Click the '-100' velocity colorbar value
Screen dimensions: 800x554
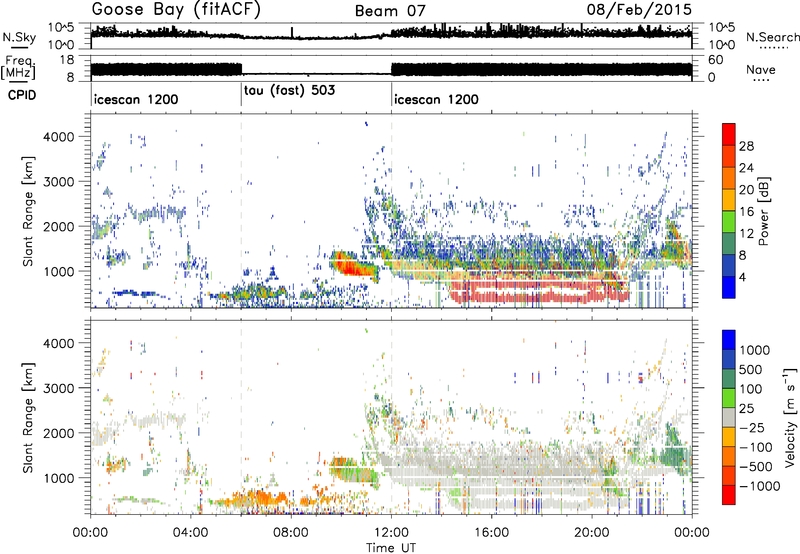[x=756, y=447]
